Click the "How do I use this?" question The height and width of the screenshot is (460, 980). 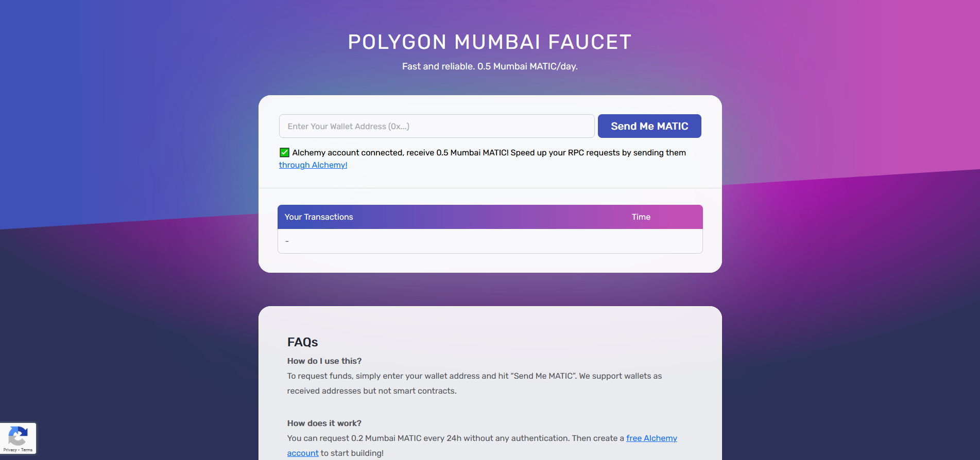click(x=324, y=361)
